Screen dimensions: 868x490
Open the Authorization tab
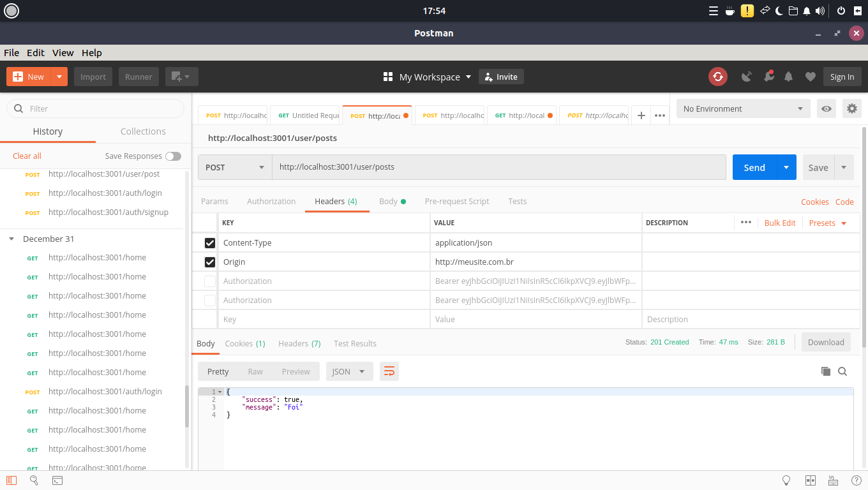tap(271, 201)
